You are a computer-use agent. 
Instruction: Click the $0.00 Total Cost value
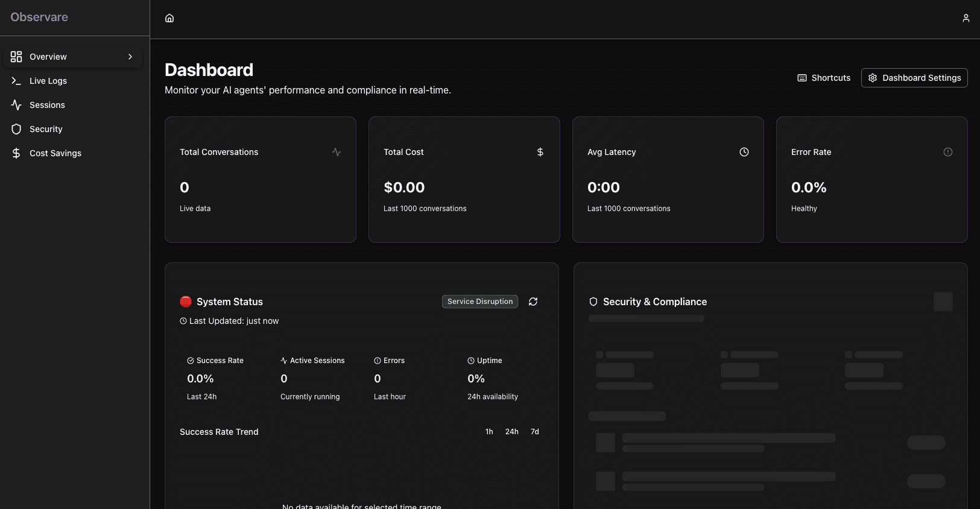tap(404, 188)
